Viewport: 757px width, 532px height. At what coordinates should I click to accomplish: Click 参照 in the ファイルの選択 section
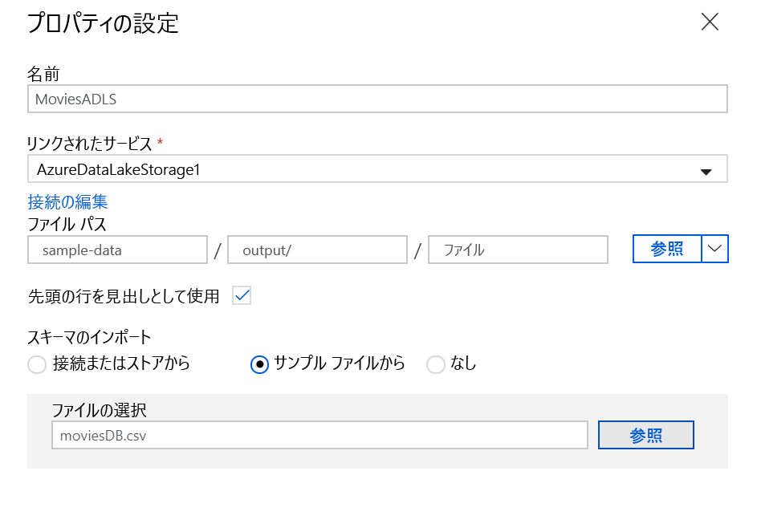pos(645,434)
